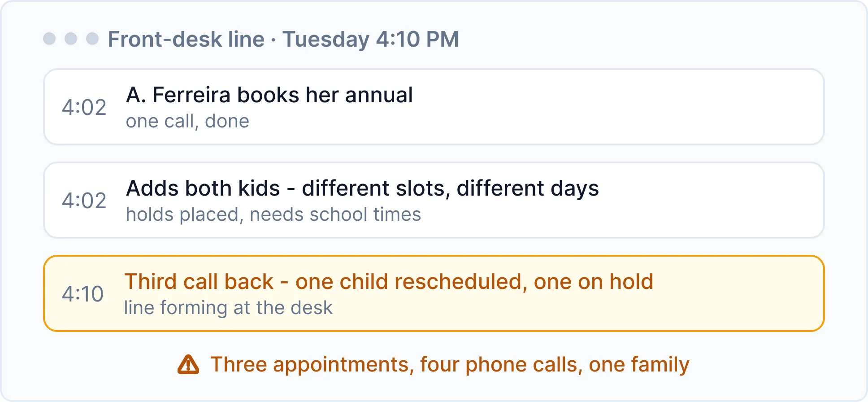Click the 'different slots, different days' heading text
The height and width of the screenshot is (402, 868).
[450, 188]
